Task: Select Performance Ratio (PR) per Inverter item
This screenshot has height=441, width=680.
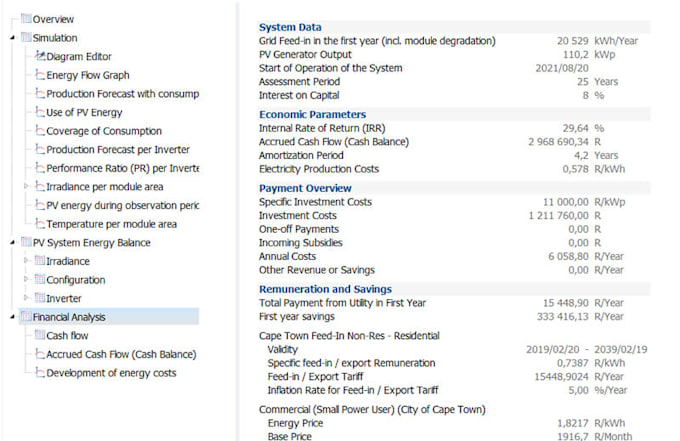Action: point(122,168)
